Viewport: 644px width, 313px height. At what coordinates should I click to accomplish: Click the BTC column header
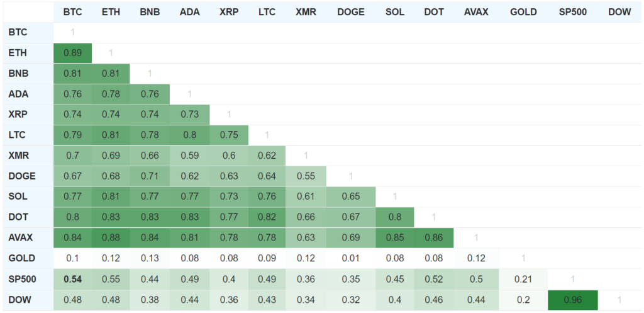72,12
